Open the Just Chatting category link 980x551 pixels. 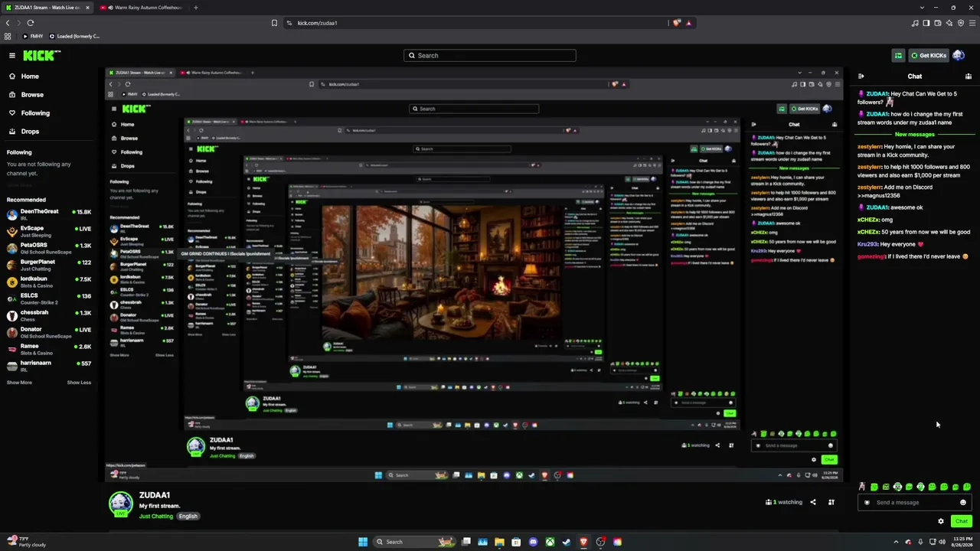156,517
